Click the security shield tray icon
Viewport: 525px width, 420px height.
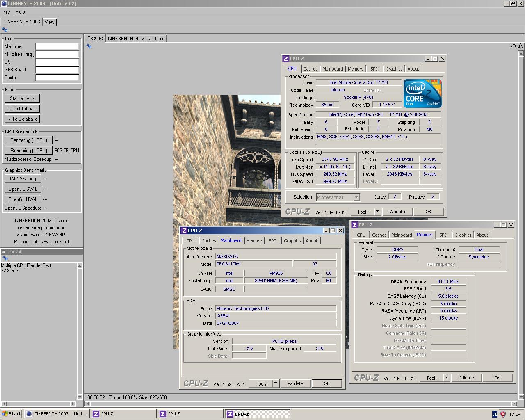pyautogui.click(x=503, y=414)
